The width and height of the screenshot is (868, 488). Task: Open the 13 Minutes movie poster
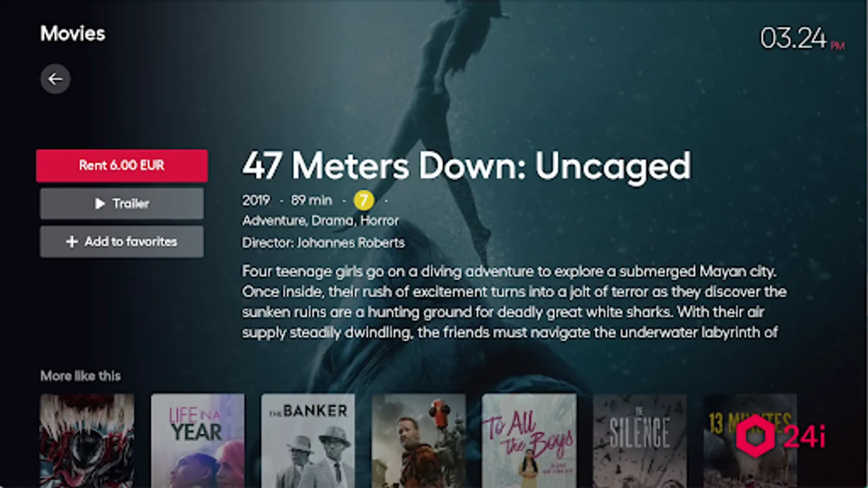point(750,441)
